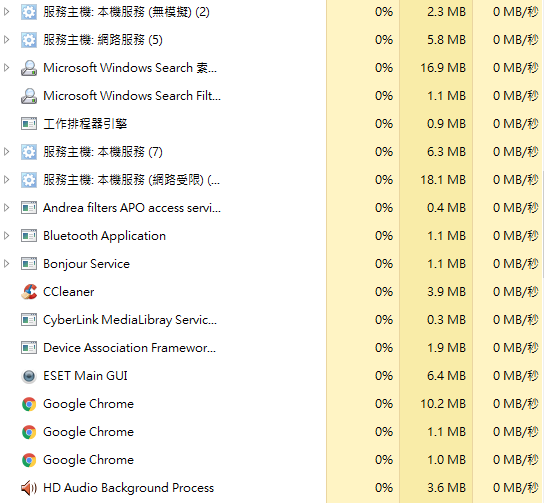Click Andrea filters APO icon
544x503 pixels.
click(29, 208)
